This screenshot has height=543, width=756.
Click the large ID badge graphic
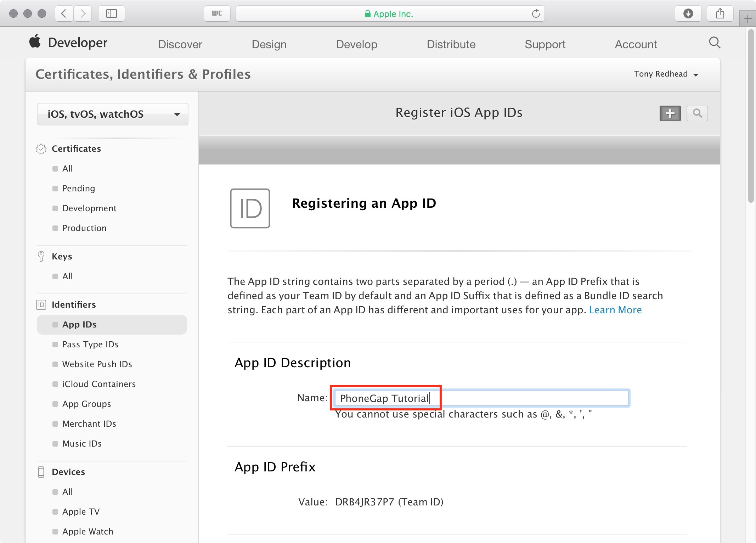pyautogui.click(x=250, y=208)
